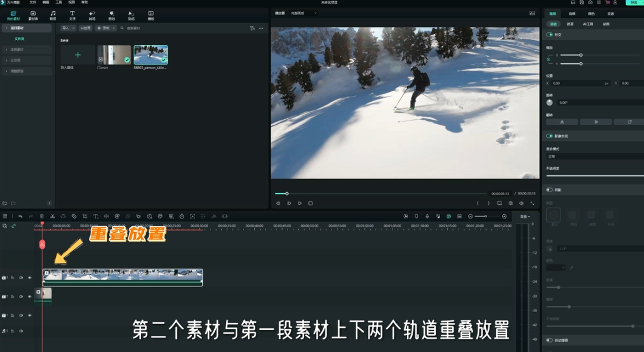Open the shopping cart icon
Viewport: 644px width, 352px height.
coord(608,2)
